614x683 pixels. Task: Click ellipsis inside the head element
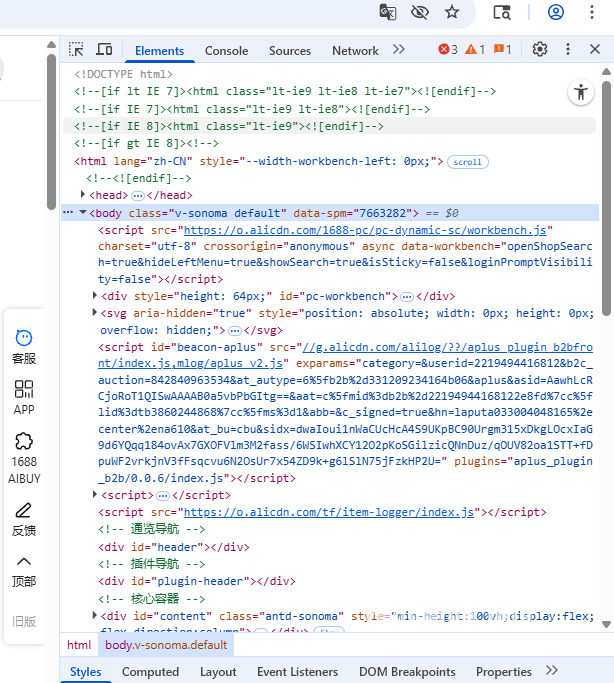pyautogui.click(x=138, y=196)
